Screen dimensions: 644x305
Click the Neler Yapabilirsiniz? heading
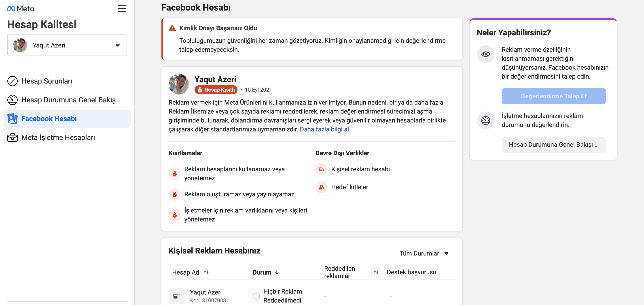coord(514,32)
